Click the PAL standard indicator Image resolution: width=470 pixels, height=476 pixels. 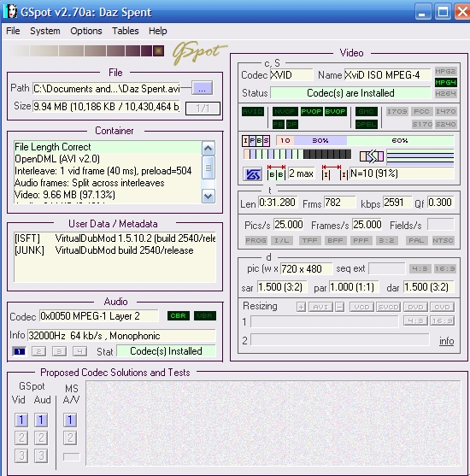[x=416, y=240]
